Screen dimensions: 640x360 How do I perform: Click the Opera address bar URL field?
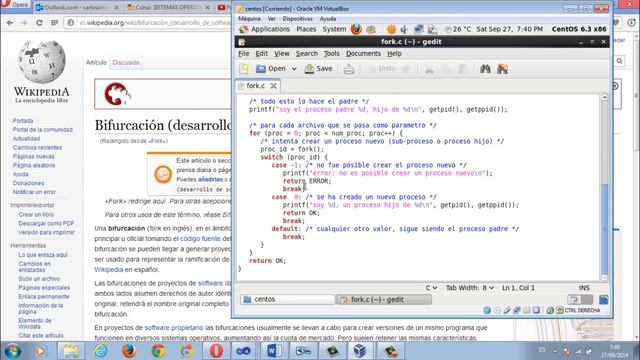click(x=155, y=23)
